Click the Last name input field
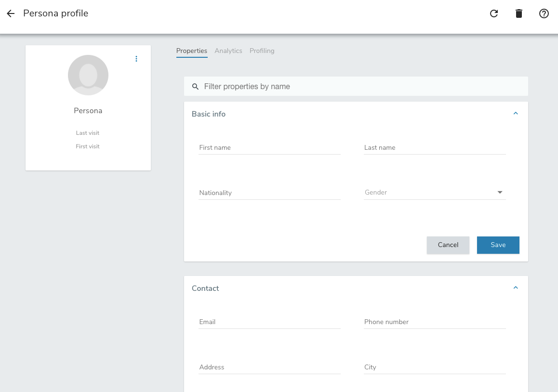The image size is (558, 392). click(435, 148)
